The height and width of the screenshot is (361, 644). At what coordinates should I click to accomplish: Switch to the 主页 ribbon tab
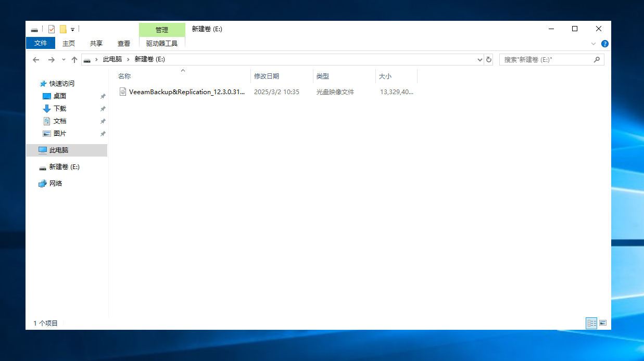(69, 44)
